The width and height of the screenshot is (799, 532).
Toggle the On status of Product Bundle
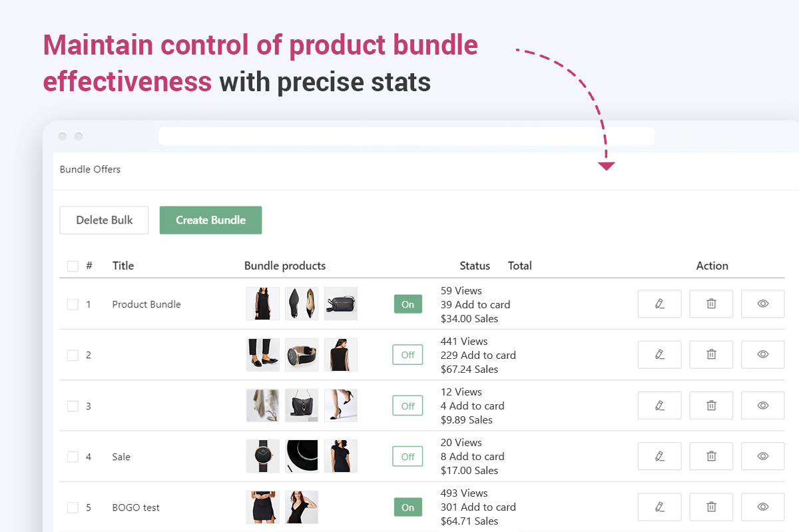click(x=407, y=304)
